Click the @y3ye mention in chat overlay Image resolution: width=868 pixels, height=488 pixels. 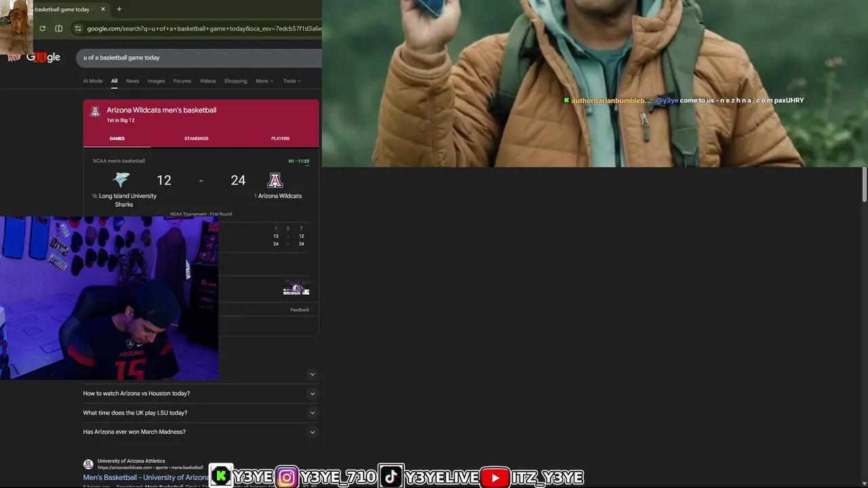(667, 100)
